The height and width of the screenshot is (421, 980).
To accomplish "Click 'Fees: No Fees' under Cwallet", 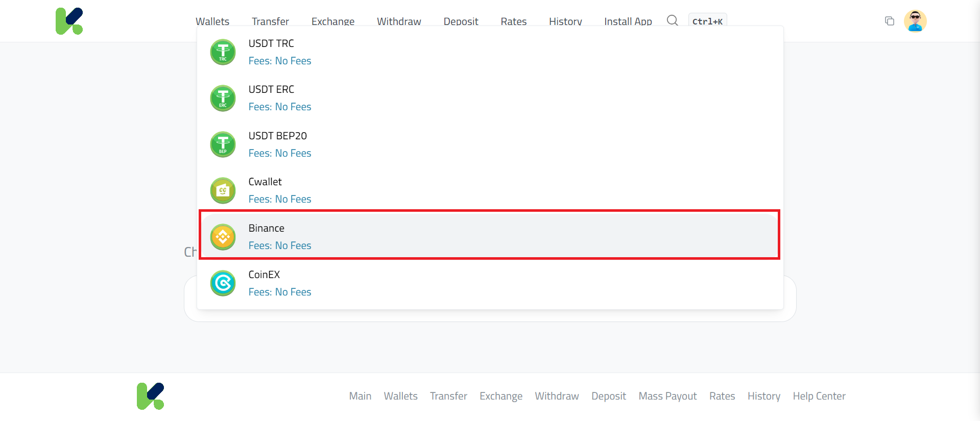I will tap(280, 199).
